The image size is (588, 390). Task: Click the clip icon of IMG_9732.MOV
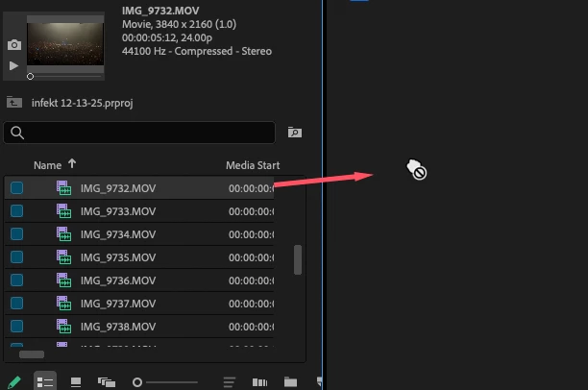pos(63,188)
